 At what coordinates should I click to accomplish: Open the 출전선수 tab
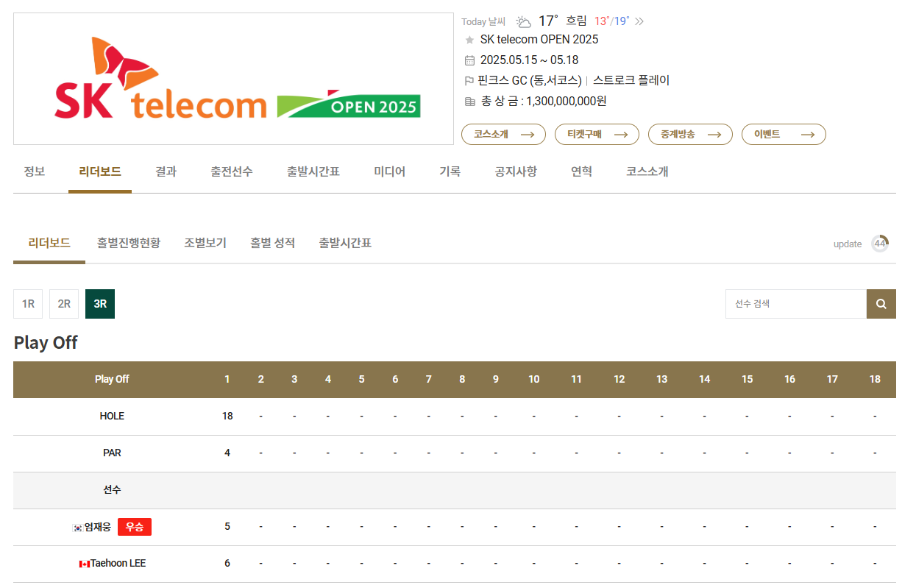pos(231,171)
